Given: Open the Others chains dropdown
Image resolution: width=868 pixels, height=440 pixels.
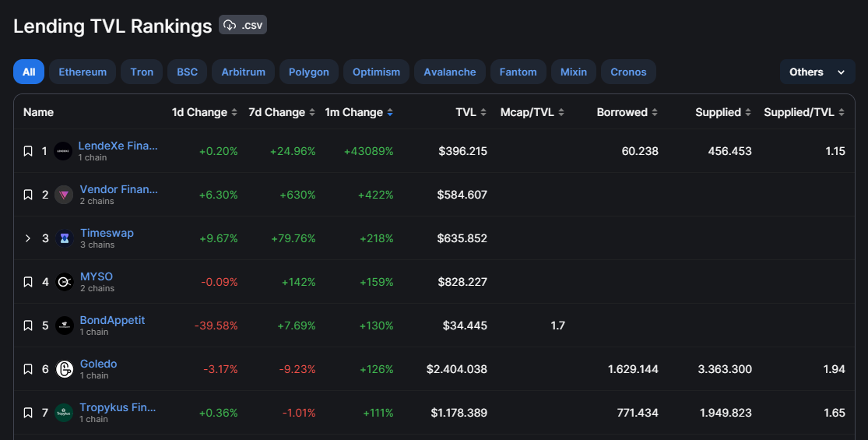Looking at the screenshot, I should pyautogui.click(x=817, y=72).
